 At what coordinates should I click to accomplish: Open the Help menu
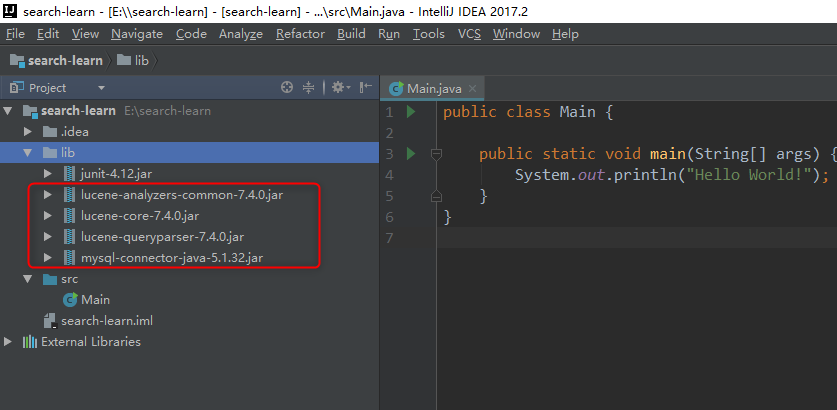(x=565, y=34)
